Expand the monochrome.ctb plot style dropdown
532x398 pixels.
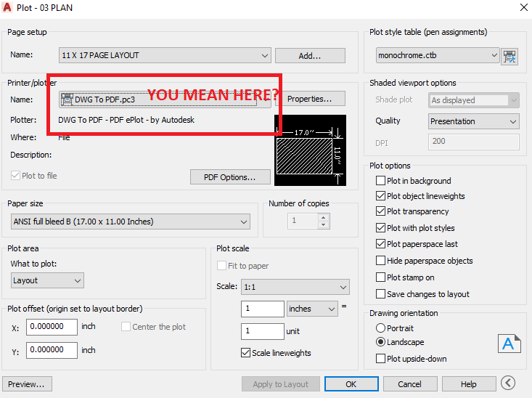pyautogui.click(x=438, y=55)
